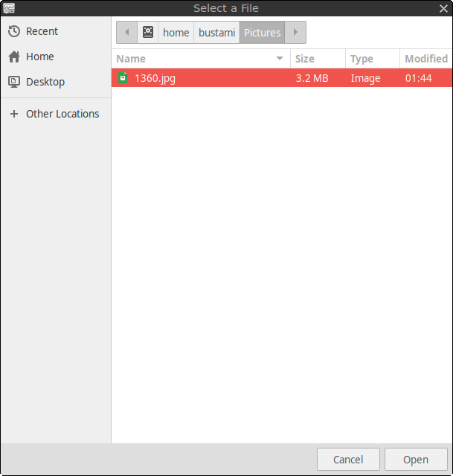Click the Home house icon
Image resolution: width=453 pixels, height=476 pixels.
(x=14, y=57)
